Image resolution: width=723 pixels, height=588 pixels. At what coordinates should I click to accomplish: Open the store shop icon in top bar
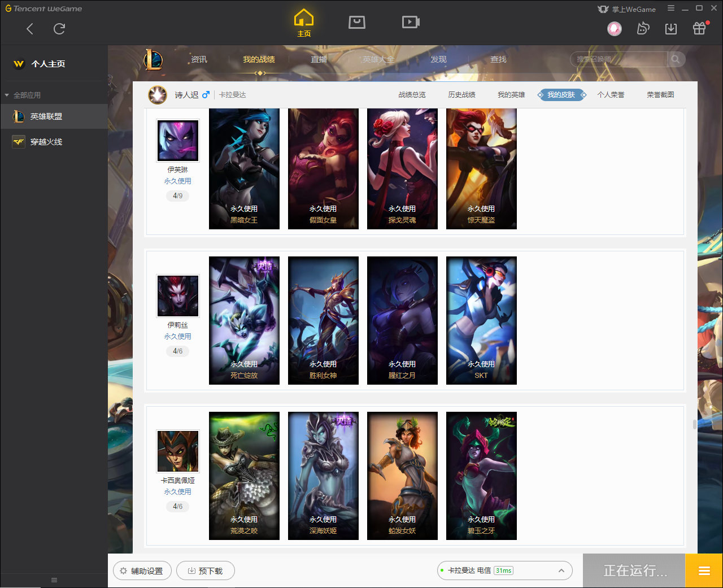[357, 22]
